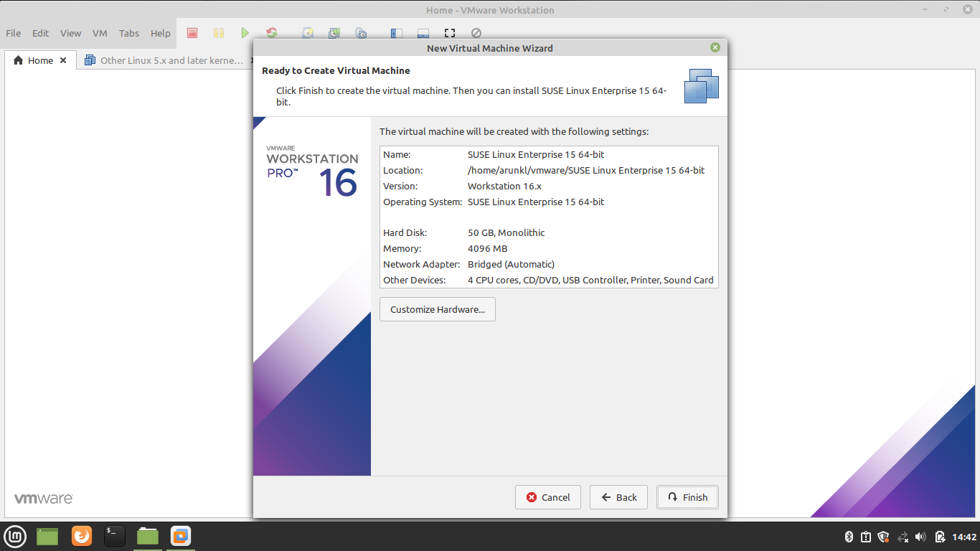Click the network connection tray icon
980x551 pixels.
coord(903,537)
